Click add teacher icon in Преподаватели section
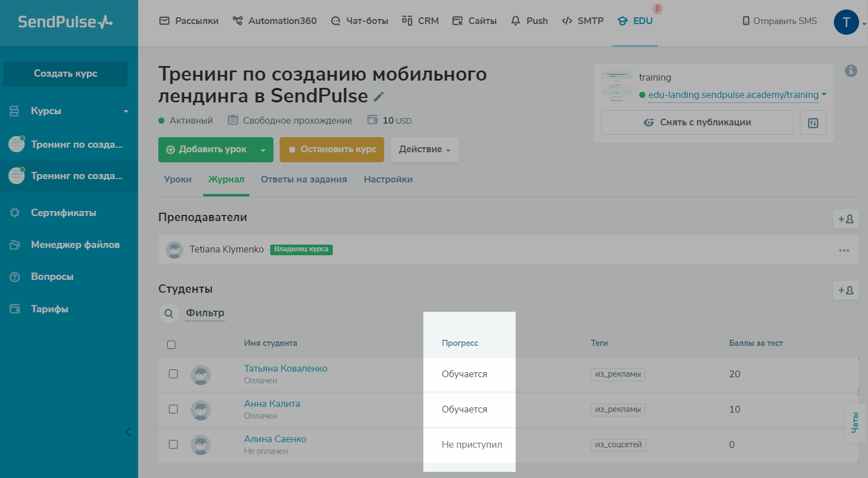The height and width of the screenshot is (478, 868). (x=846, y=219)
